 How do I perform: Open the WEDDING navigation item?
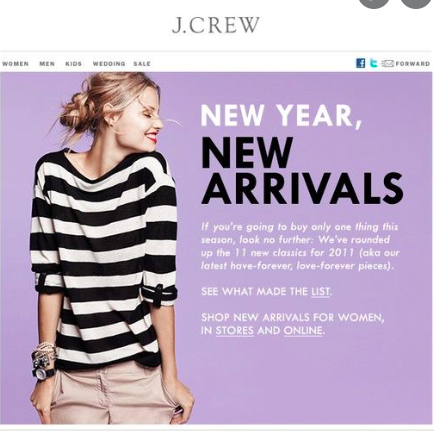tap(109, 63)
